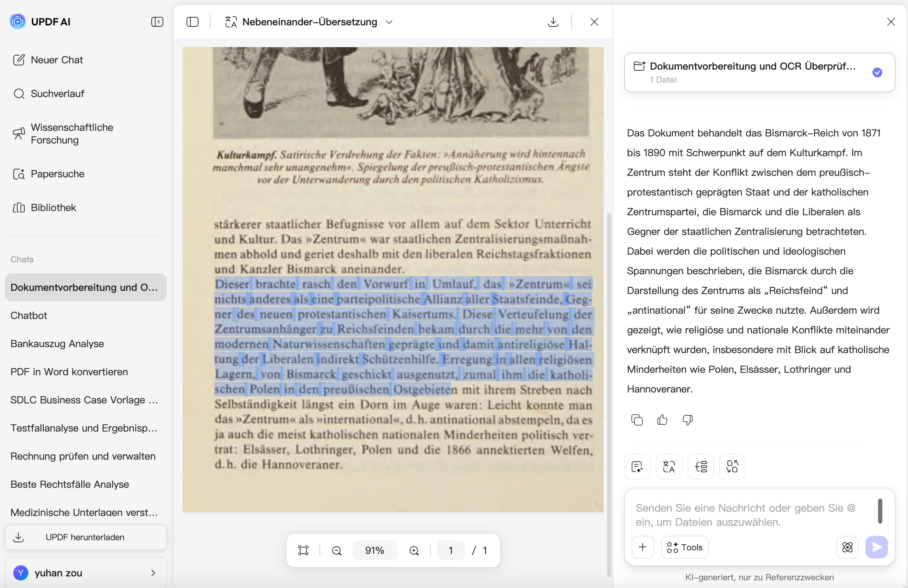
Task: Close the document viewer panel
Action: click(x=594, y=22)
